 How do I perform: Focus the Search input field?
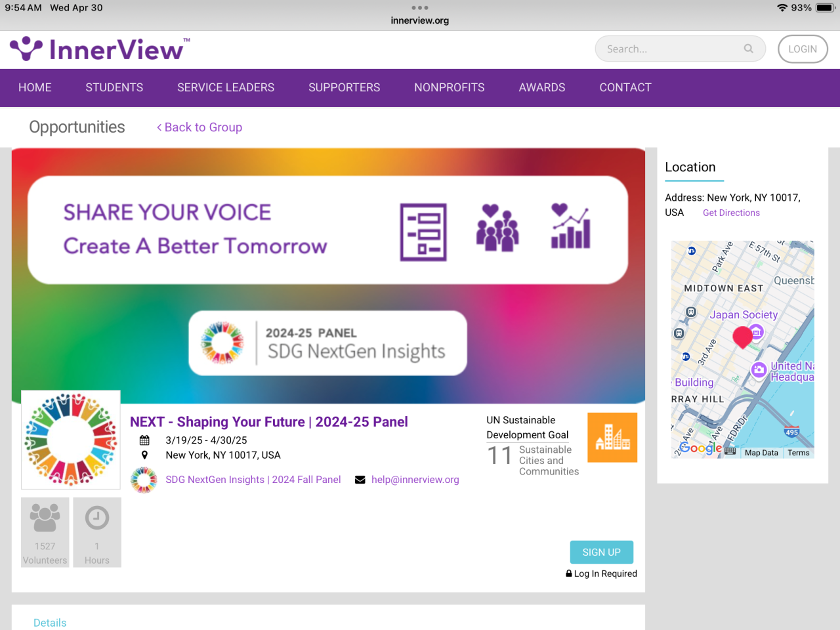(680, 49)
